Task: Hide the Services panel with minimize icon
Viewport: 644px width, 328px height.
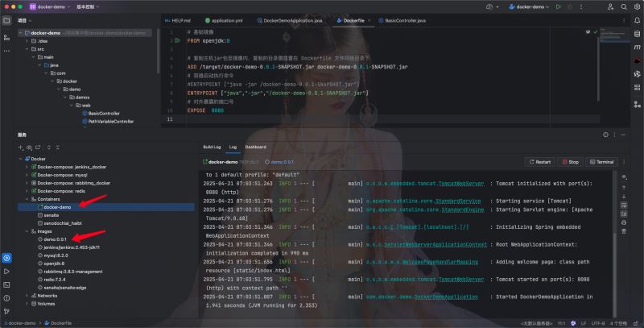Action: click(623, 135)
